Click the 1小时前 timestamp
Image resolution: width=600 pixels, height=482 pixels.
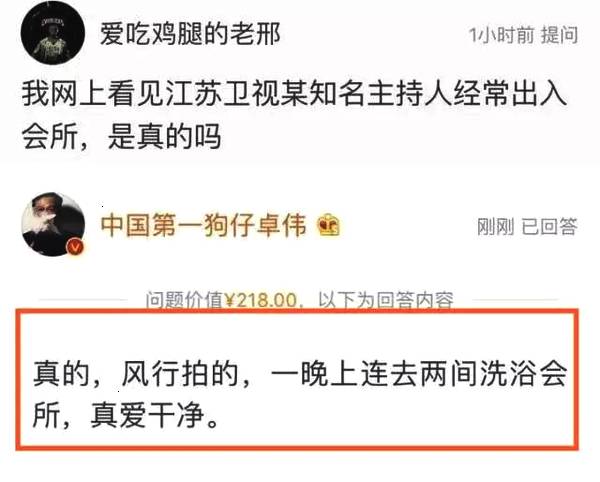pos(501,35)
